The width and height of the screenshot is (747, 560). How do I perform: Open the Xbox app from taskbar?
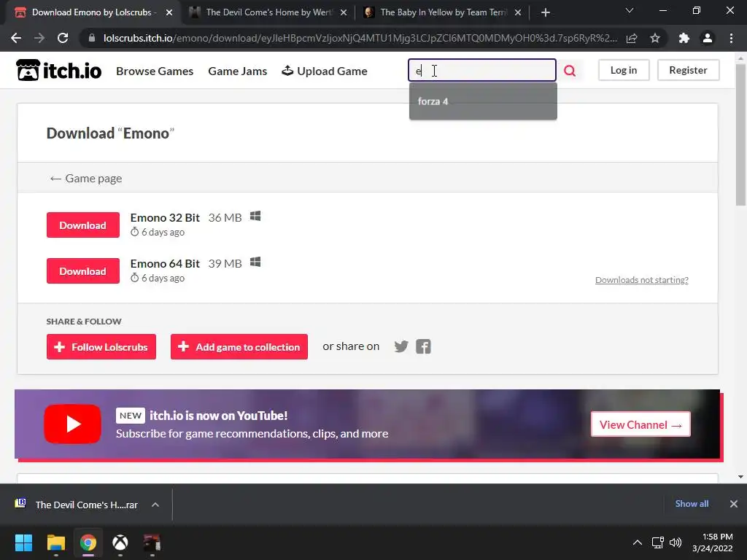point(120,542)
